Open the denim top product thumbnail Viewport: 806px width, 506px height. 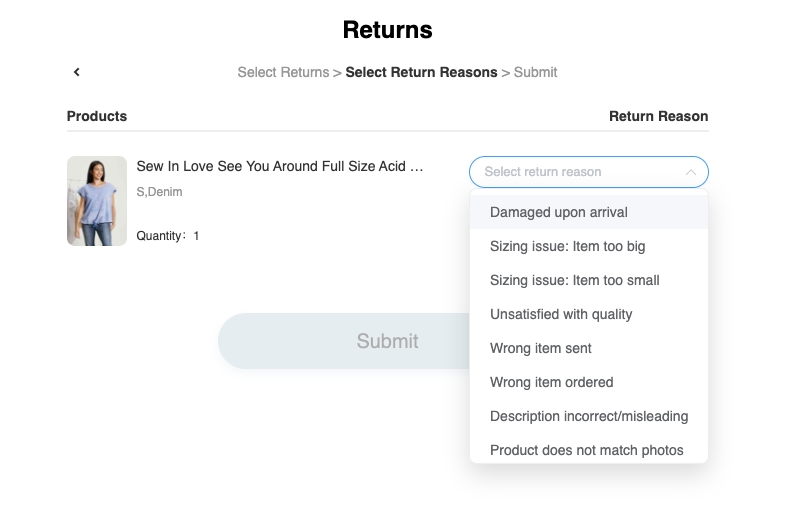[97, 201]
